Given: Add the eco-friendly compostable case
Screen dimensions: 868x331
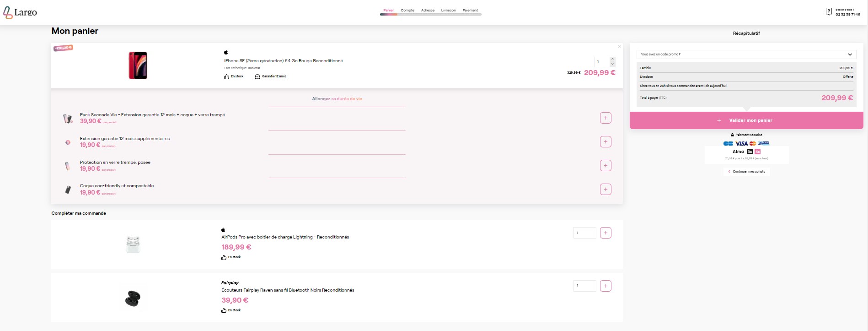Looking at the screenshot, I should [605, 190].
